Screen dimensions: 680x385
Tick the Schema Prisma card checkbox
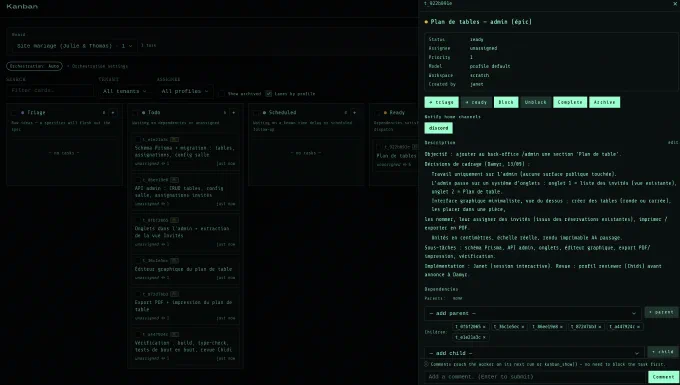(x=138, y=140)
